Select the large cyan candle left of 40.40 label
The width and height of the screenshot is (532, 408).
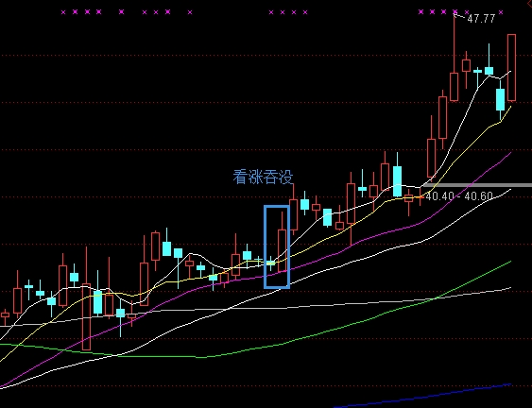(397, 181)
